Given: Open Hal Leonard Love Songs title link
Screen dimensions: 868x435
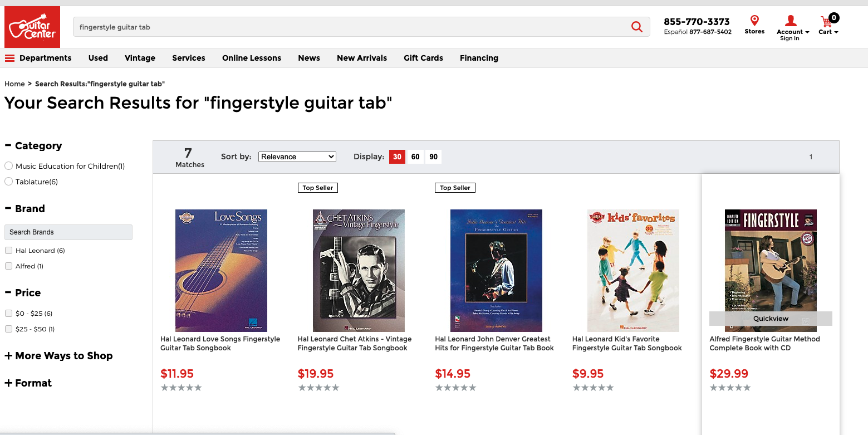Looking at the screenshot, I should [220, 344].
